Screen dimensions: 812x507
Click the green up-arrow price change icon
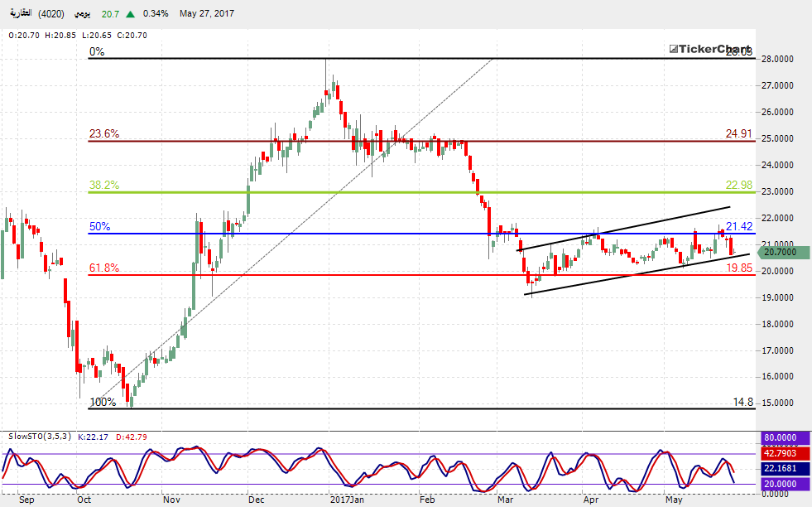point(130,14)
